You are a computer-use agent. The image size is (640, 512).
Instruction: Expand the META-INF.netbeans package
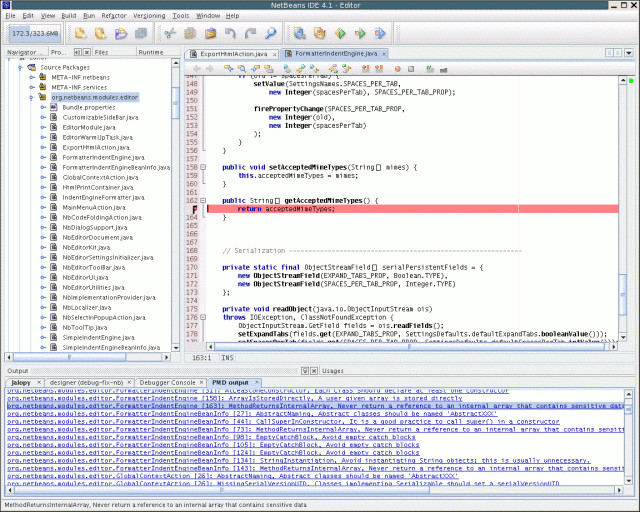pos(32,77)
